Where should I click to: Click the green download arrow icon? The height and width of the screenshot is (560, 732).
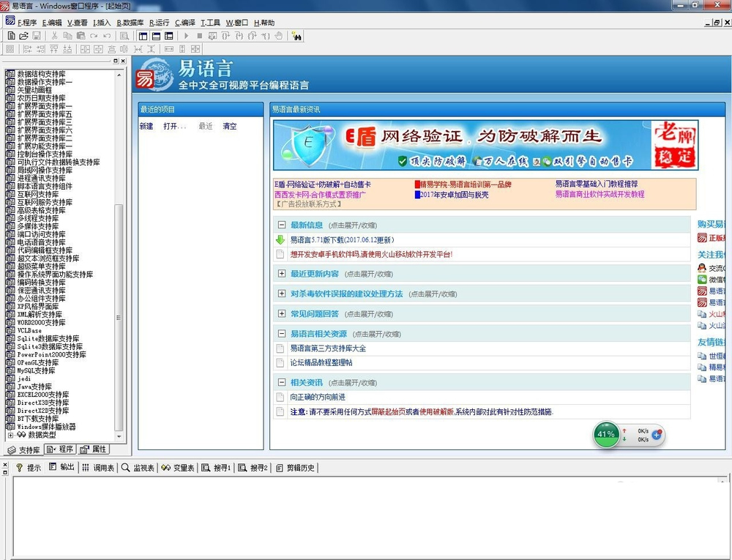pyautogui.click(x=280, y=240)
